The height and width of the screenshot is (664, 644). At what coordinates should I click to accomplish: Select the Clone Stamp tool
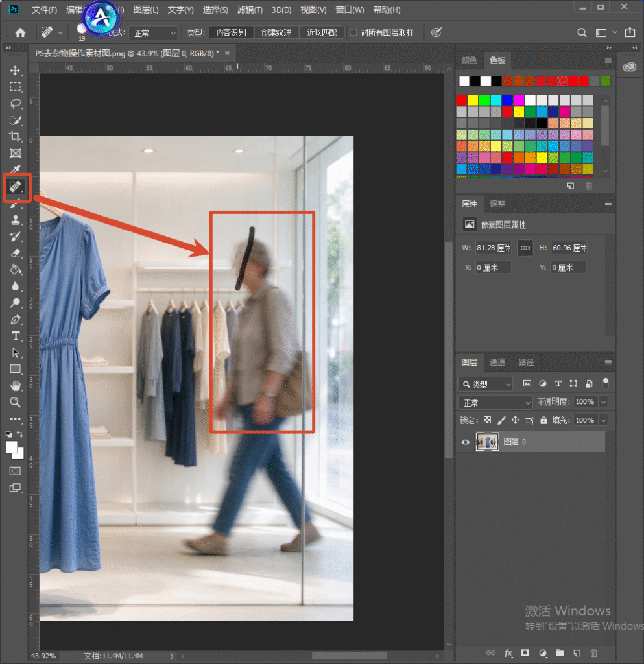[x=16, y=220]
